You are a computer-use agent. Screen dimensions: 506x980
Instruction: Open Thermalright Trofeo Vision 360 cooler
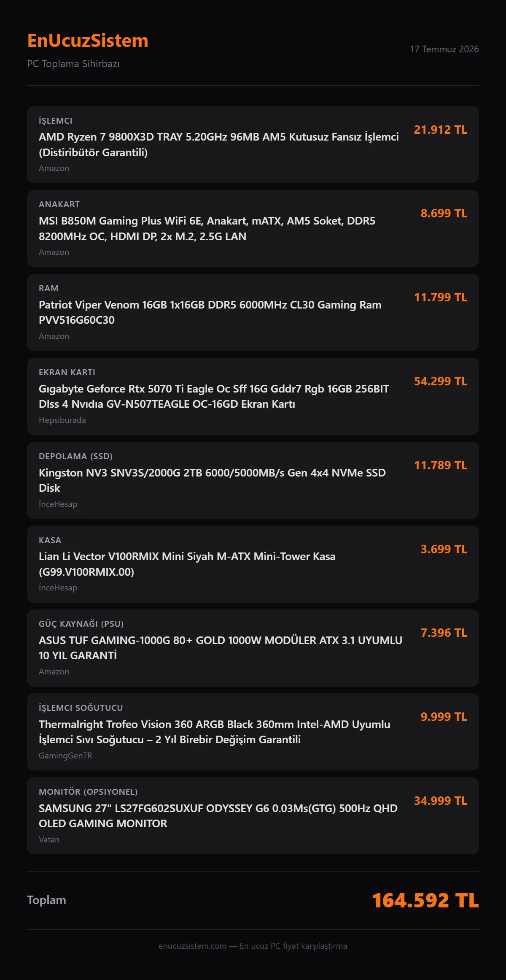(x=215, y=732)
